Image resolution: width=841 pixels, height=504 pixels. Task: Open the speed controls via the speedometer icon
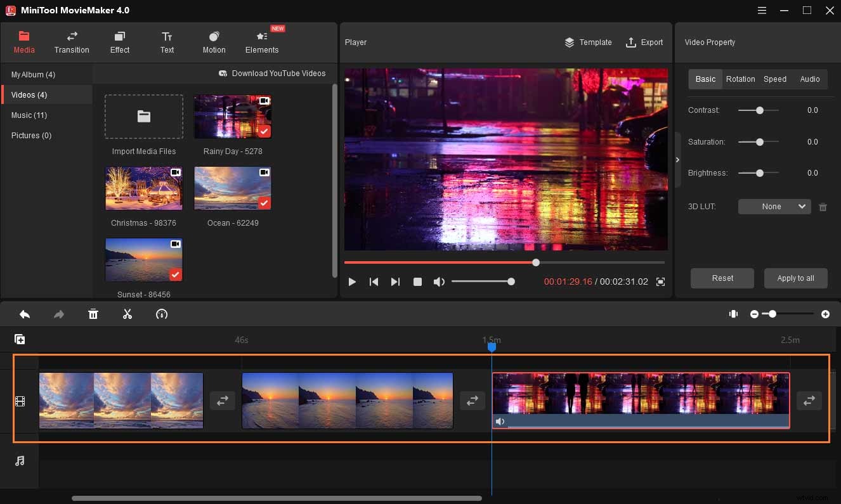pos(162,314)
